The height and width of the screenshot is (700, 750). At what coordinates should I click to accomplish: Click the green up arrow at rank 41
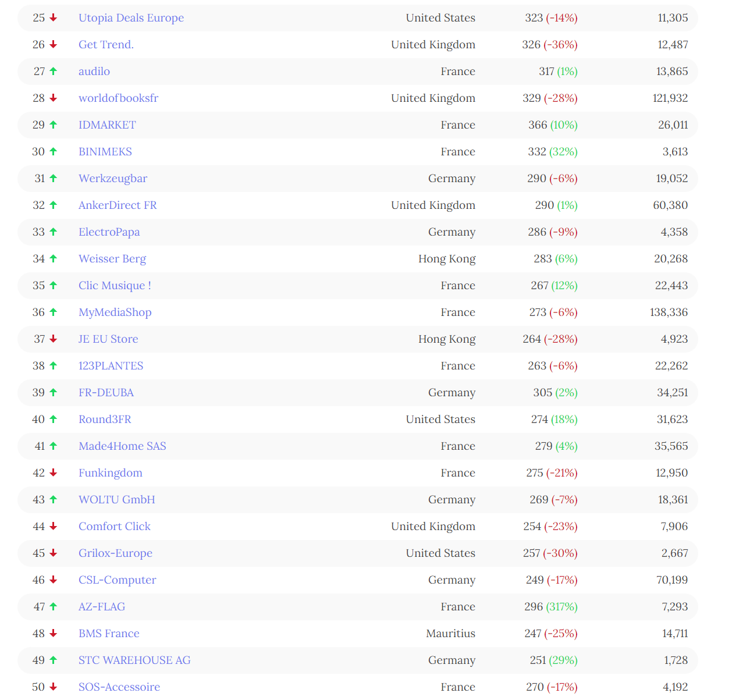(54, 446)
